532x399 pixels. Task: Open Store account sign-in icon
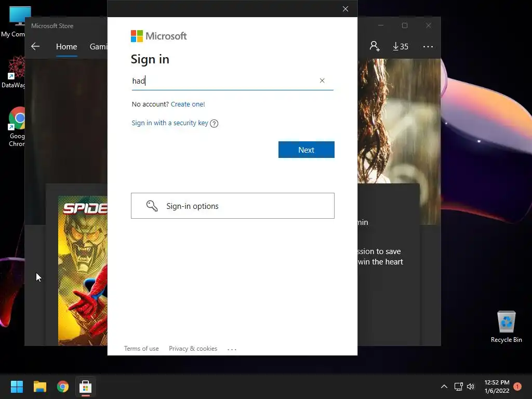pos(374,46)
